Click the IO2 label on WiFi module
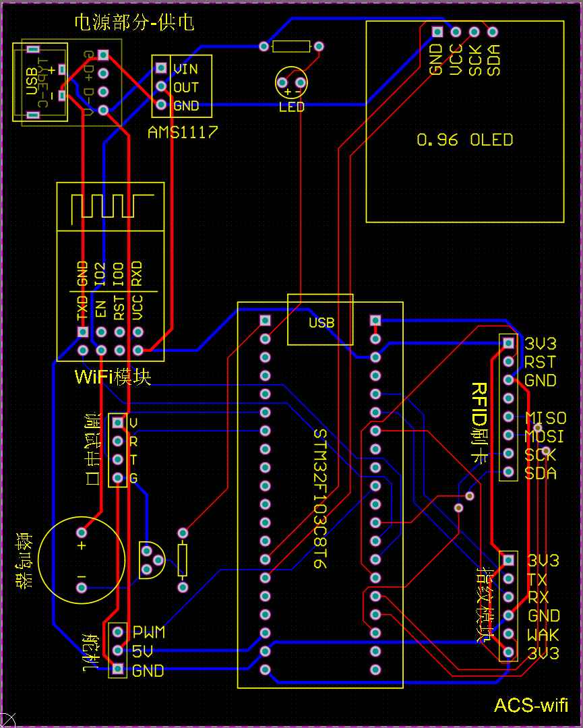 [101, 274]
